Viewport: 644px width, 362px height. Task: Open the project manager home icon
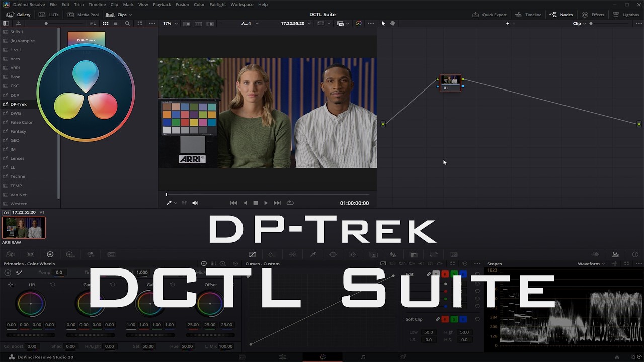point(617,357)
